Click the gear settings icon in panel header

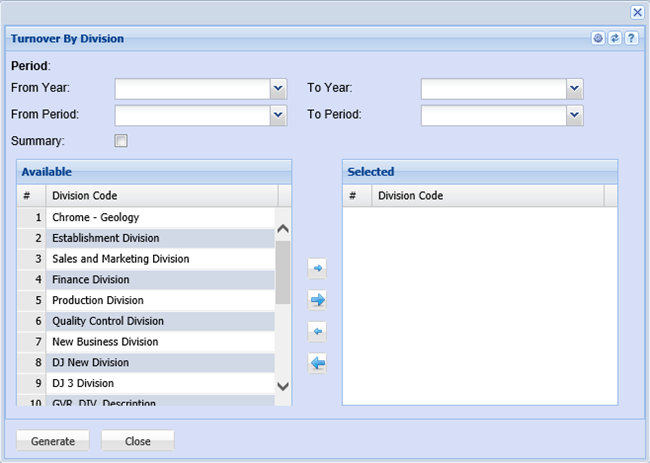(x=598, y=38)
